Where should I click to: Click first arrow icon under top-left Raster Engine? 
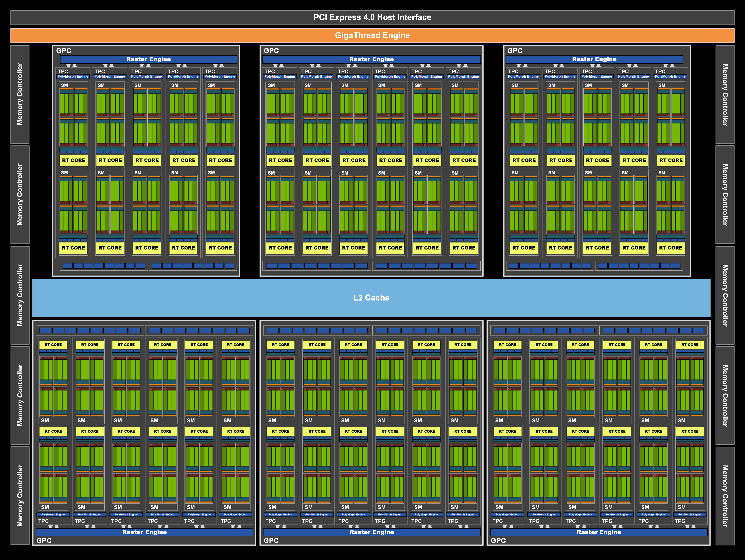71,65
